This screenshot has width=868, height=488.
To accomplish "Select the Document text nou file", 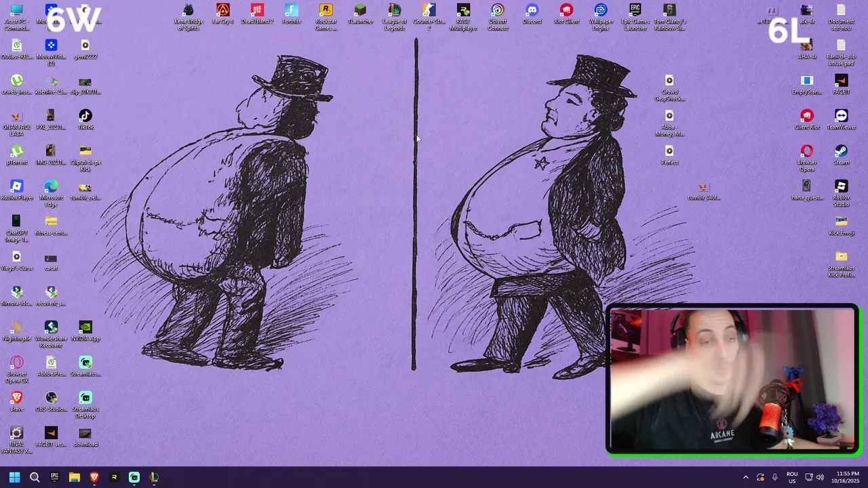I will click(x=842, y=17).
